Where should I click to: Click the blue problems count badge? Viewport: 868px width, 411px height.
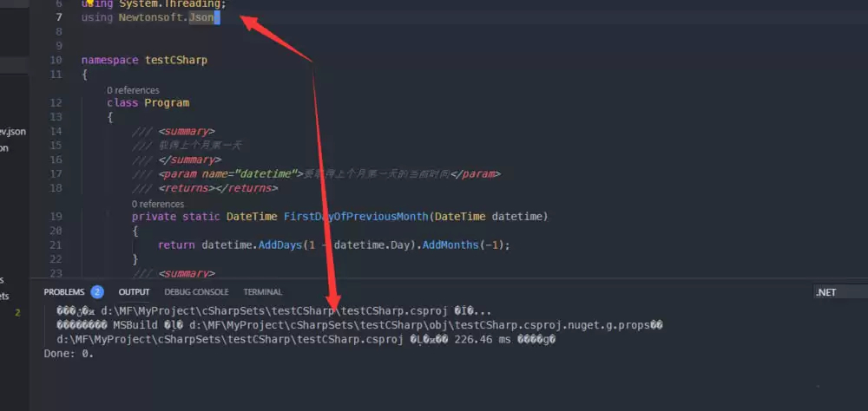[97, 292]
